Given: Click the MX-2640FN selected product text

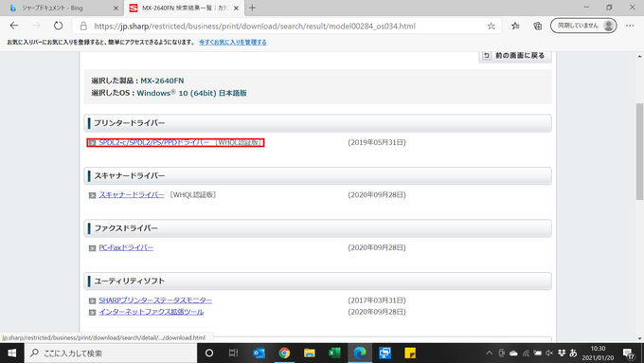Looking at the screenshot, I should (162, 81).
